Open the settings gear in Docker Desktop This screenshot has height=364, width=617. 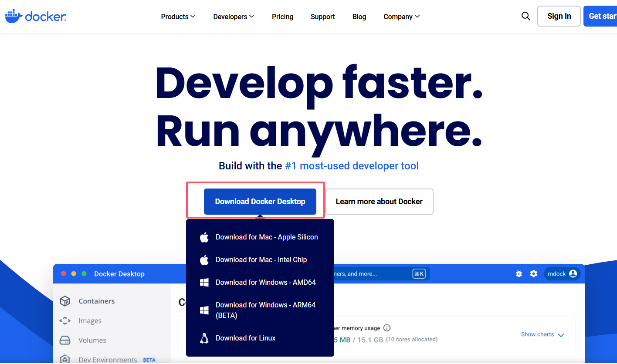[x=533, y=274]
